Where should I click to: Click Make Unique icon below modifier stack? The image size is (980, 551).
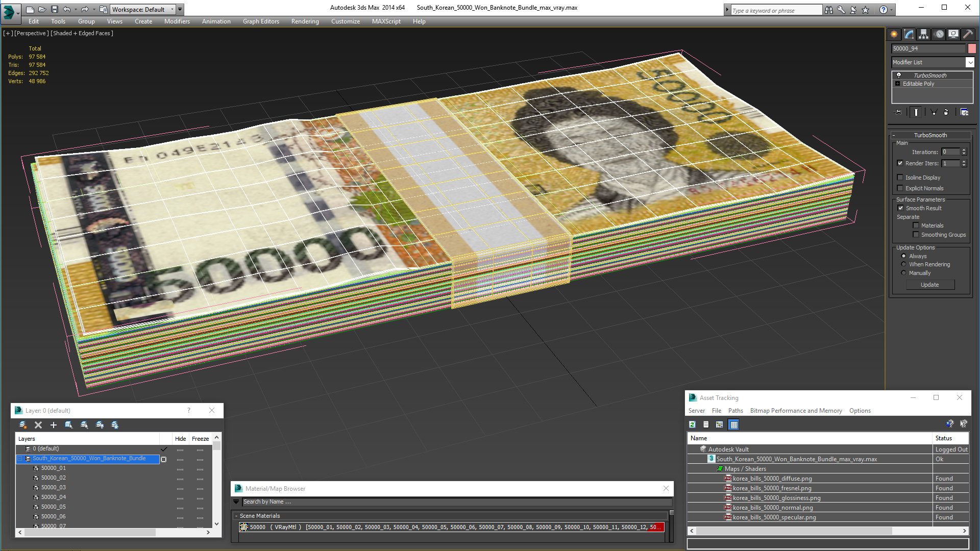tap(934, 112)
